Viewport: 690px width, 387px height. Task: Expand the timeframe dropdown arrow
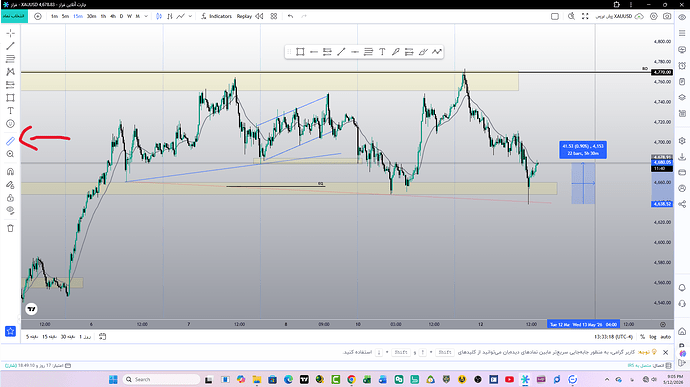click(146, 16)
